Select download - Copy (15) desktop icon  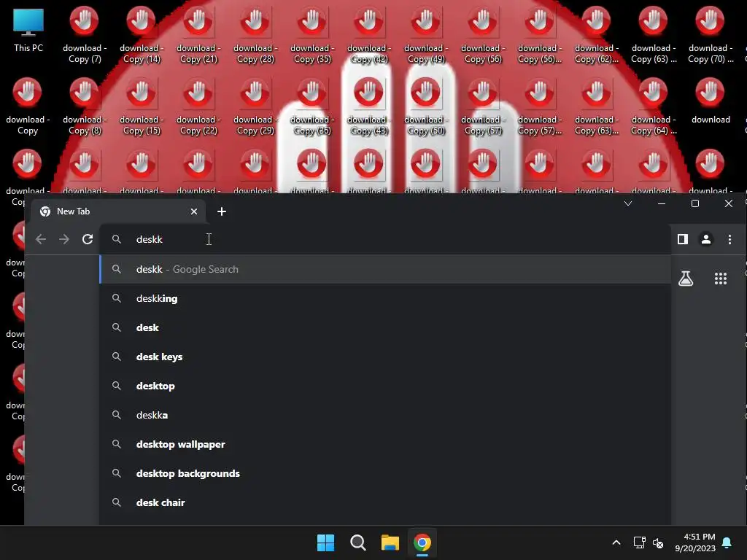[x=141, y=106]
